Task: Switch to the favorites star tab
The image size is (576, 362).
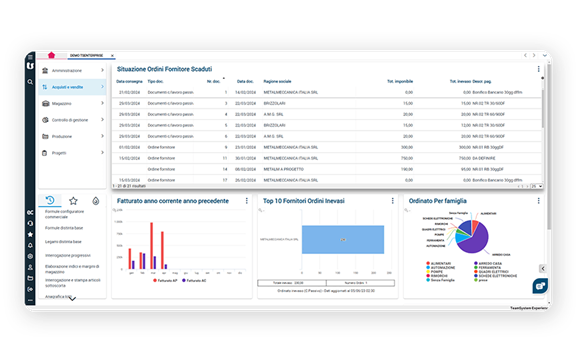Action: [73, 201]
